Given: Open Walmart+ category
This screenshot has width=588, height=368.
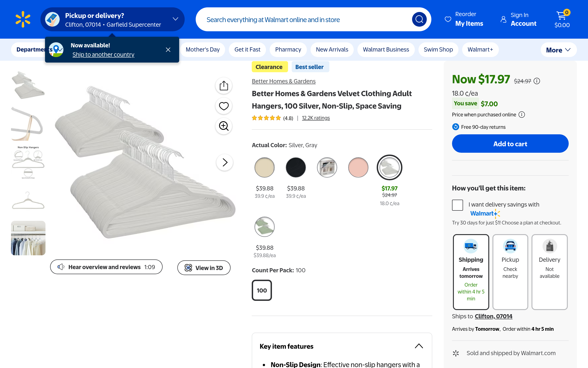Looking at the screenshot, I should [x=480, y=50].
